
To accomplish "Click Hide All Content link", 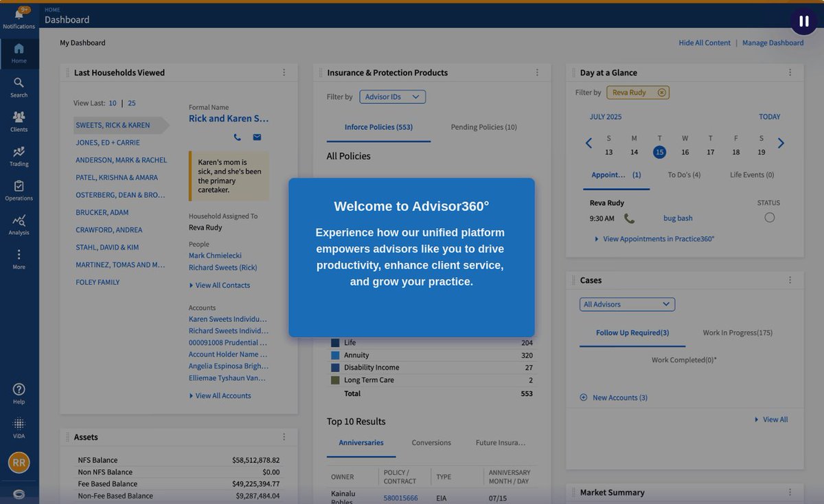I will click(x=705, y=43).
